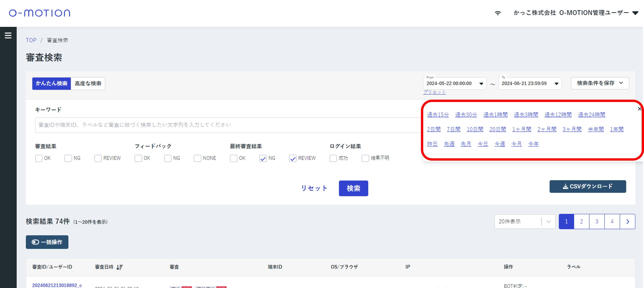Close the preset popup with X
The height and width of the screenshot is (288, 644).
[x=639, y=109]
